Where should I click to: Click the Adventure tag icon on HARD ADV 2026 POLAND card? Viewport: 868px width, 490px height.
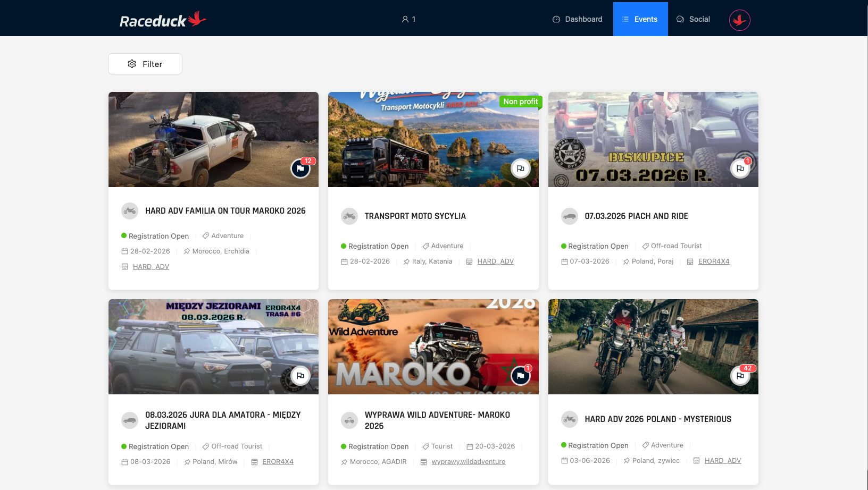point(645,445)
